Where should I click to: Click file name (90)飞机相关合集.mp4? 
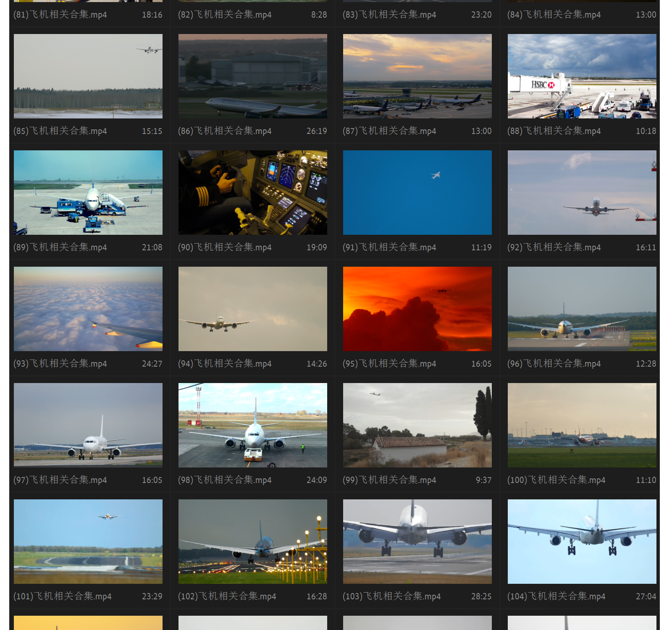pos(225,247)
